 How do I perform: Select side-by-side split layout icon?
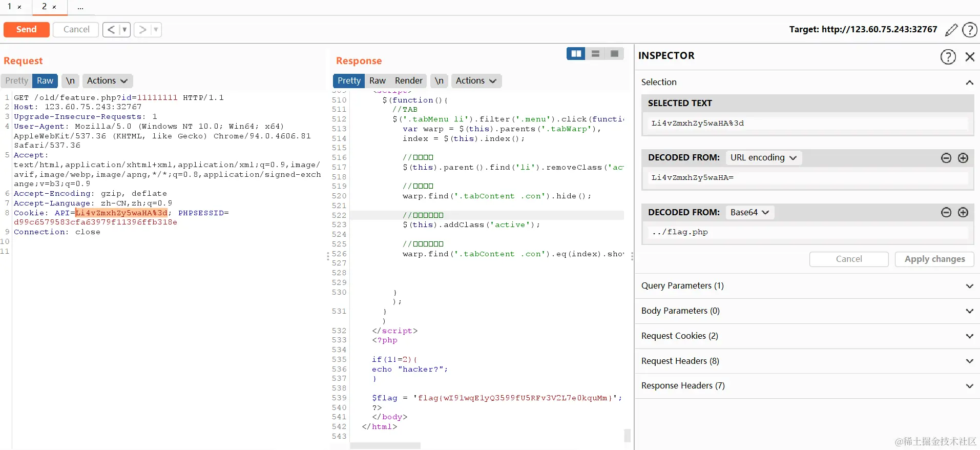[576, 54]
